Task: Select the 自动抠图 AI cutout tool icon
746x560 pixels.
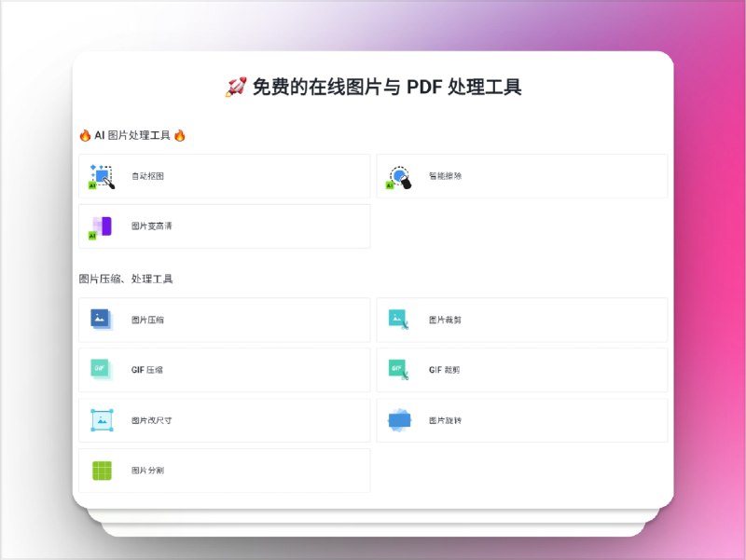Action: (x=101, y=177)
